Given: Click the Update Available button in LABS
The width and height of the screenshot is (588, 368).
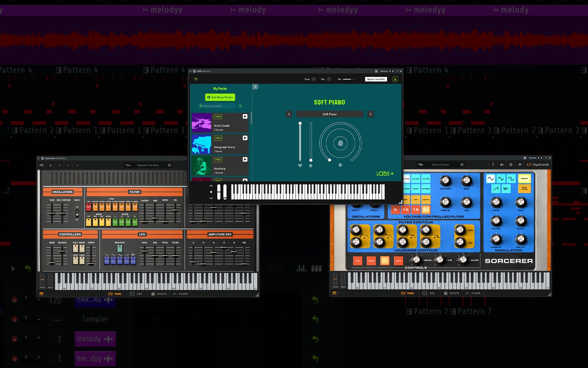Looking at the screenshot, I should coord(376,79).
